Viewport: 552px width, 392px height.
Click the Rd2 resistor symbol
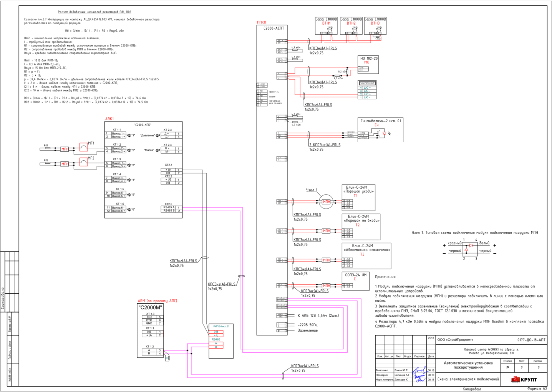click(47, 163)
